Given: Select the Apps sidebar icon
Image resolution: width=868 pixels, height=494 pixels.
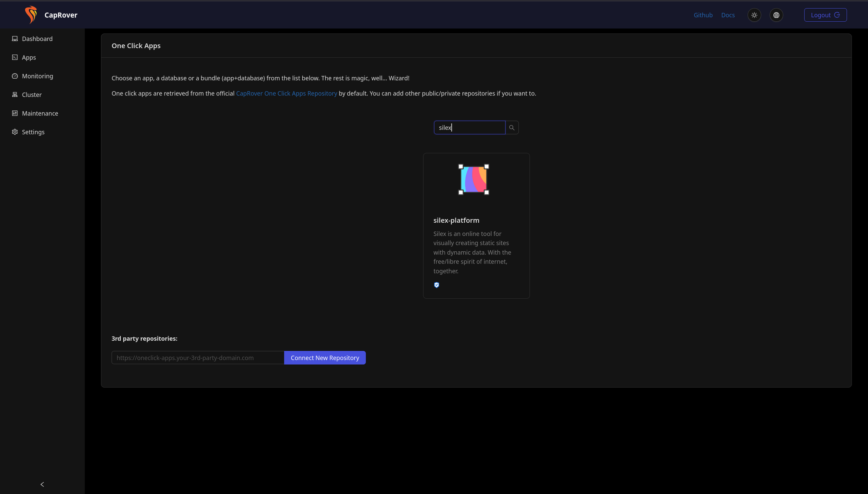Looking at the screenshot, I should pos(15,57).
